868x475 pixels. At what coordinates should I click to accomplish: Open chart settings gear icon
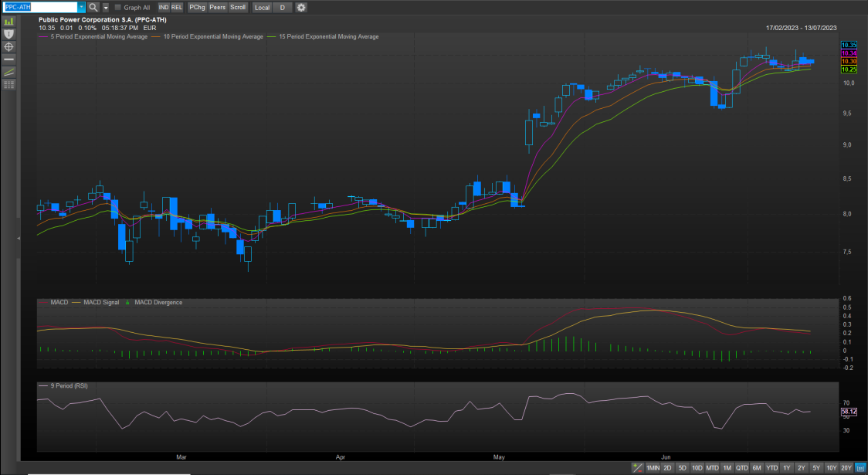(301, 7)
